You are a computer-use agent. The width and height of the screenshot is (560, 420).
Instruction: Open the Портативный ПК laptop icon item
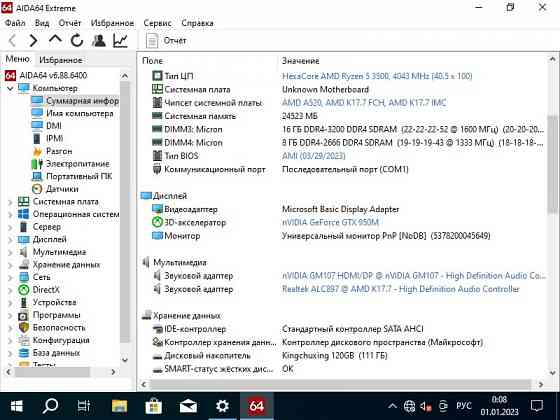(x=37, y=176)
